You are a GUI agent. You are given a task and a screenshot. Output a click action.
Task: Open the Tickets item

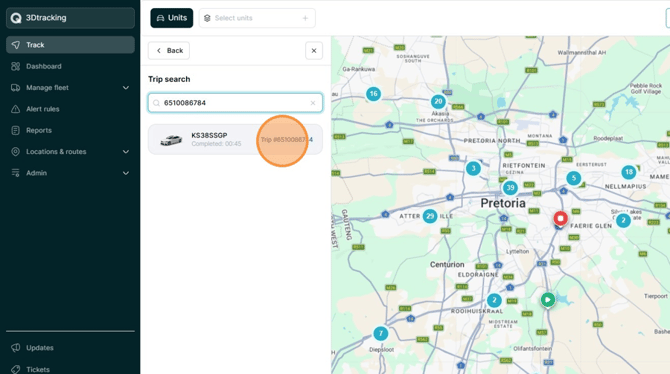(x=38, y=369)
